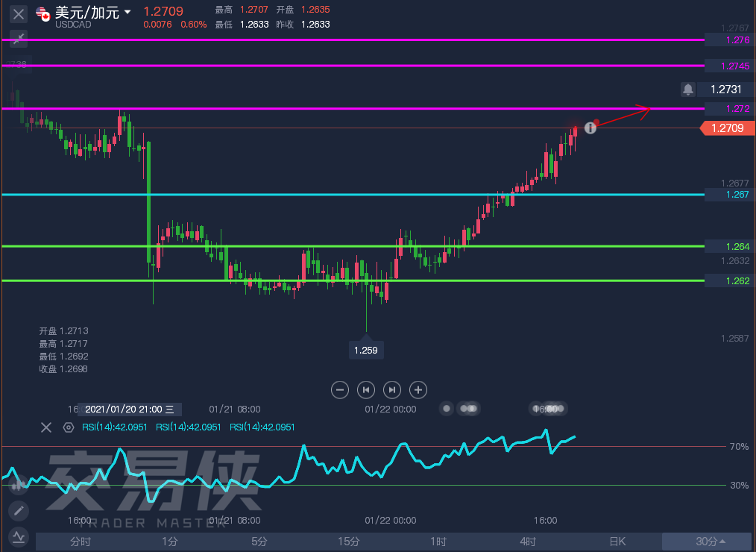Click the 70% RSI level label

[x=739, y=447]
